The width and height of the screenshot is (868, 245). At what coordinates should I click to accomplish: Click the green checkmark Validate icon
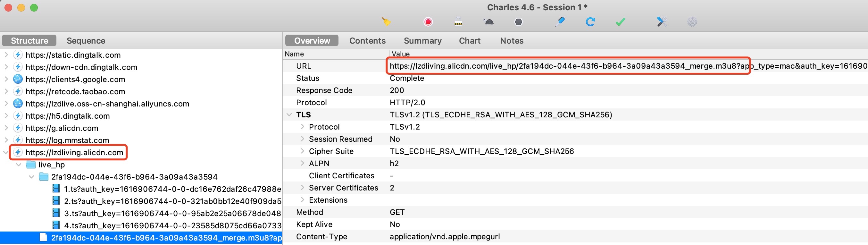pos(620,22)
